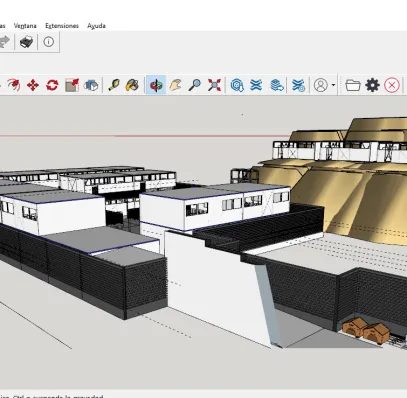
Task: Open the settings gear icon
Action: click(x=372, y=85)
